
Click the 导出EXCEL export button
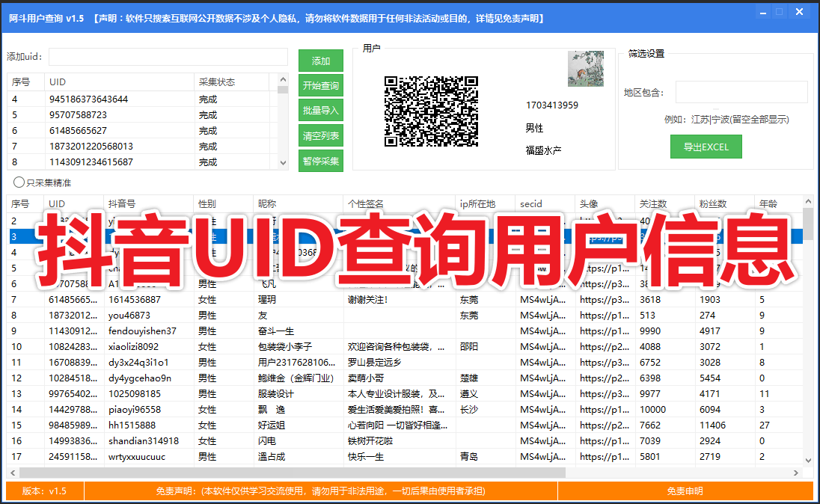pos(706,146)
